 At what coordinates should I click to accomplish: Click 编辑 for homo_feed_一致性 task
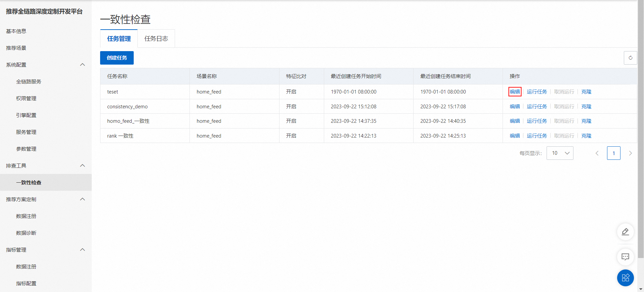pyautogui.click(x=515, y=121)
